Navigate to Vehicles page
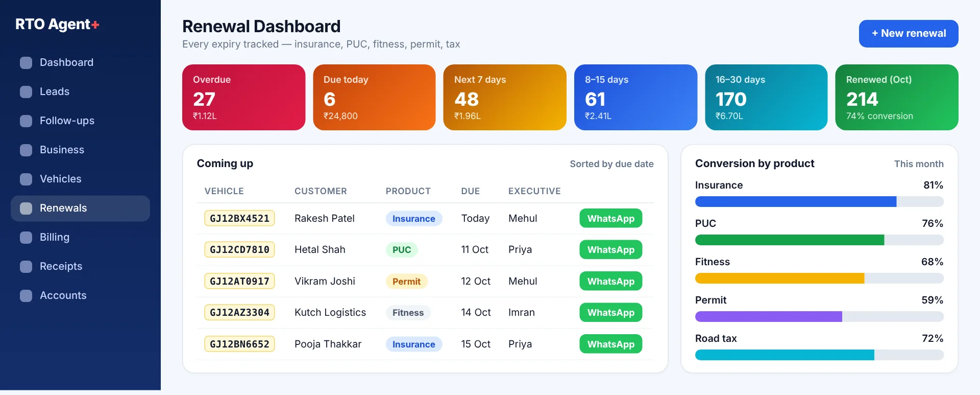 [x=80, y=179]
